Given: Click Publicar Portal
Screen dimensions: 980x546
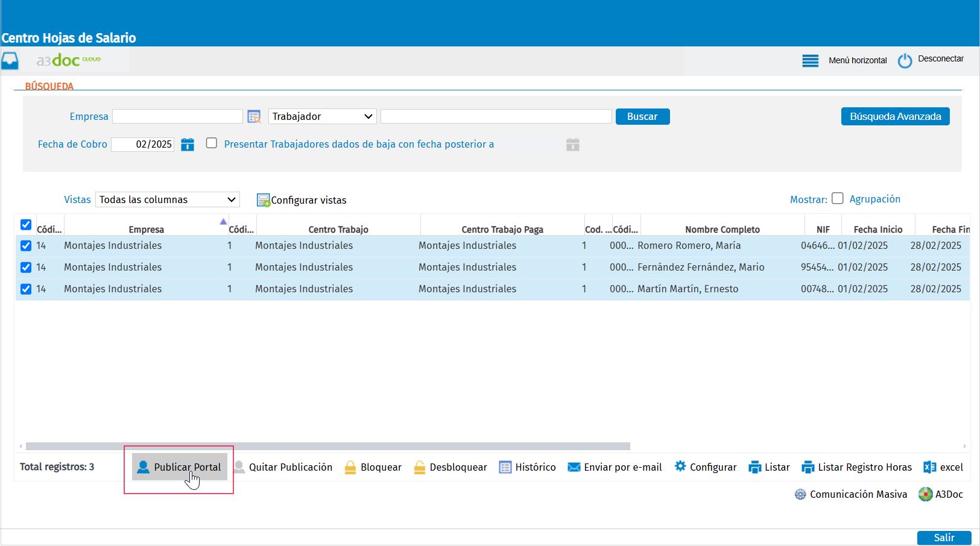Looking at the screenshot, I should (x=179, y=467).
